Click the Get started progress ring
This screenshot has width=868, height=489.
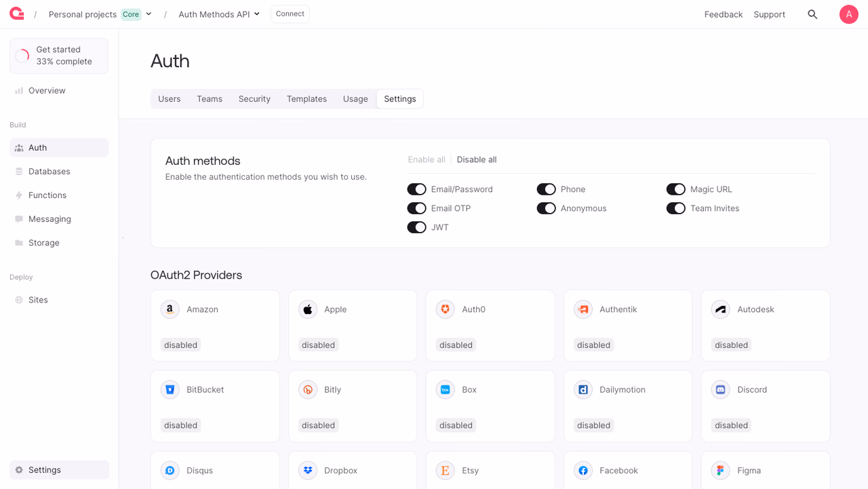(x=22, y=56)
